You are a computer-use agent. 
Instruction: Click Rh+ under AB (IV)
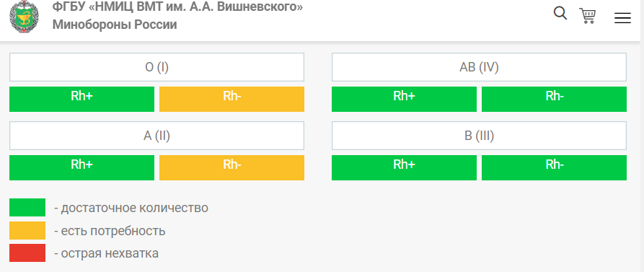coord(404,99)
